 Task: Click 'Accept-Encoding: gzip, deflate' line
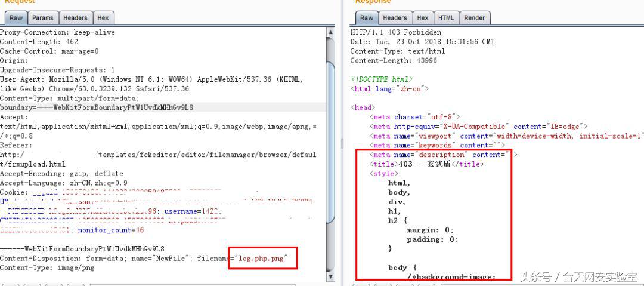(x=61, y=173)
